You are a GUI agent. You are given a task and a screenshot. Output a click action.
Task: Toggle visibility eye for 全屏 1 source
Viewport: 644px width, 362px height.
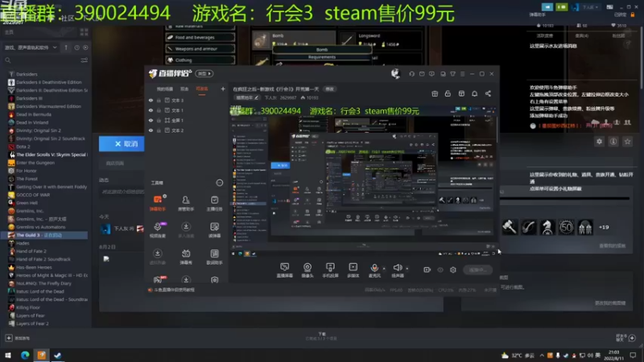coord(151,120)
